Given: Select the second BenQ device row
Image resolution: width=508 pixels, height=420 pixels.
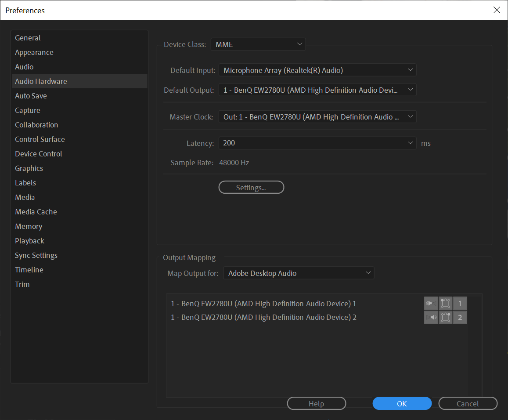Looking at the screenshot, I should click(263, 317).
